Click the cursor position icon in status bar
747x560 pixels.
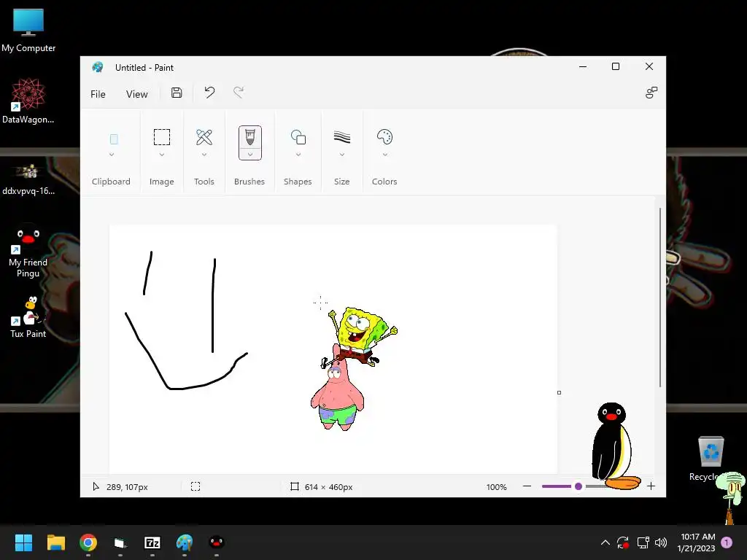[x=96, y=486]
